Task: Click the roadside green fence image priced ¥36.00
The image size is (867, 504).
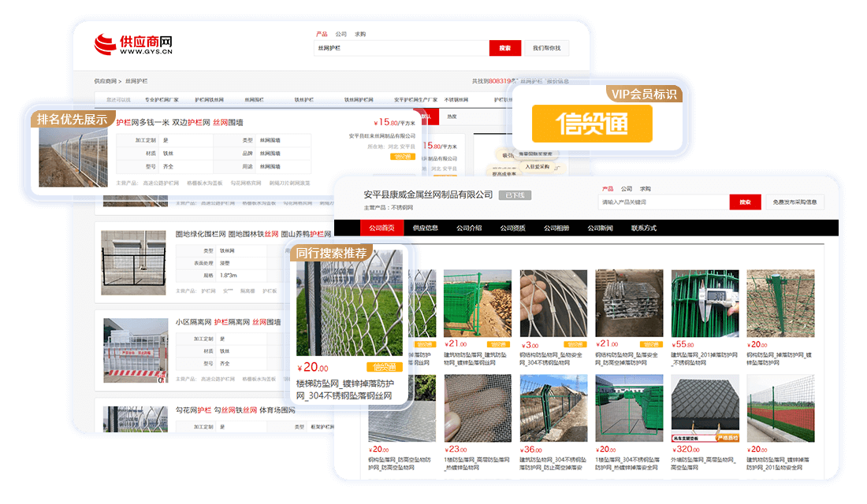Action: [x=553, y=409]
